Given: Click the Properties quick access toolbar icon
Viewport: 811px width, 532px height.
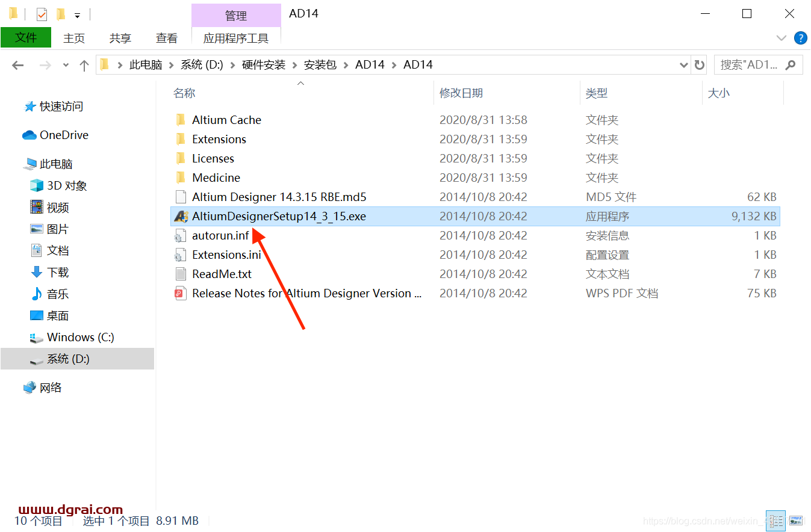Looking at the screenshot, I should [42, 14].
